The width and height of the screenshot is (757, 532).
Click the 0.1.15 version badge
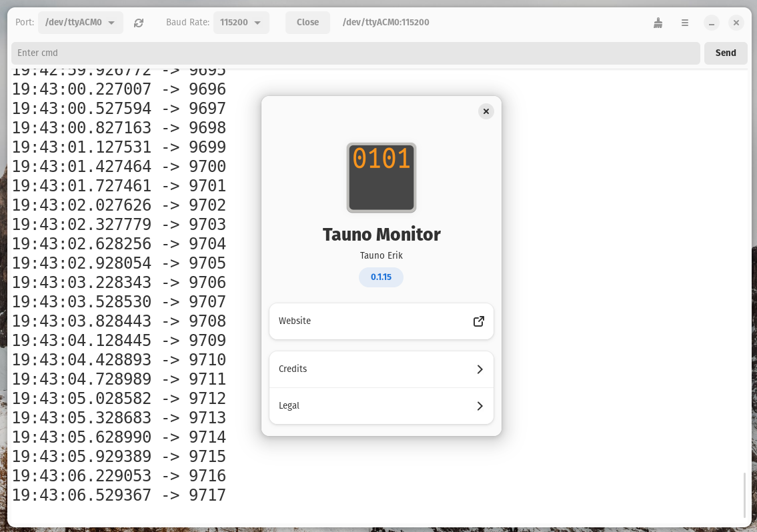[x=381, y=277]
